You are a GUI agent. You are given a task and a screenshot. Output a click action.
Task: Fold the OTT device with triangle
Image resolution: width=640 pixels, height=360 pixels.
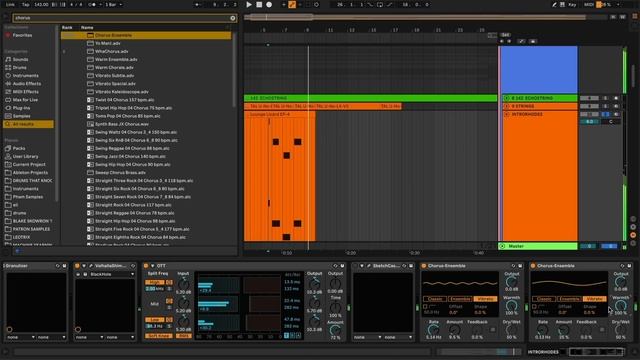(152, 266)
